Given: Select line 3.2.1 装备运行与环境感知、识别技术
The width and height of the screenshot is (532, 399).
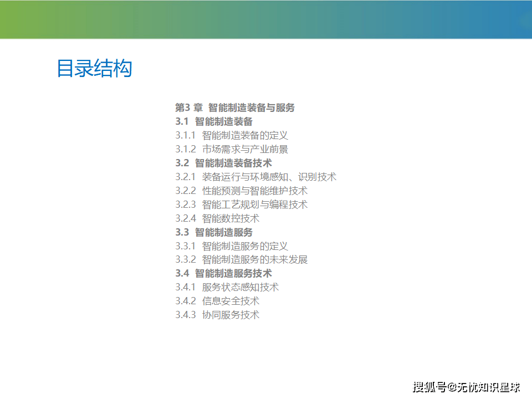Looking at the screenshot, I should [x=255, y=177].
